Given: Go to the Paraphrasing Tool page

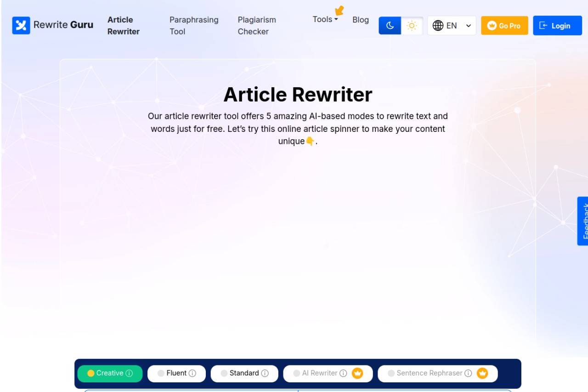Looking at the screenshot, I should pos(194,26).
